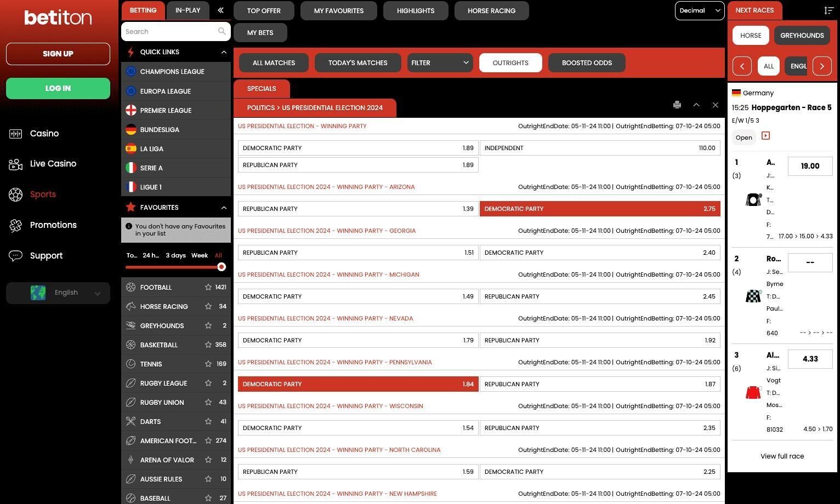The height and width of the screenshot is (504, 840).
Task: Open the English language selector
Action: tap(58, 293)
